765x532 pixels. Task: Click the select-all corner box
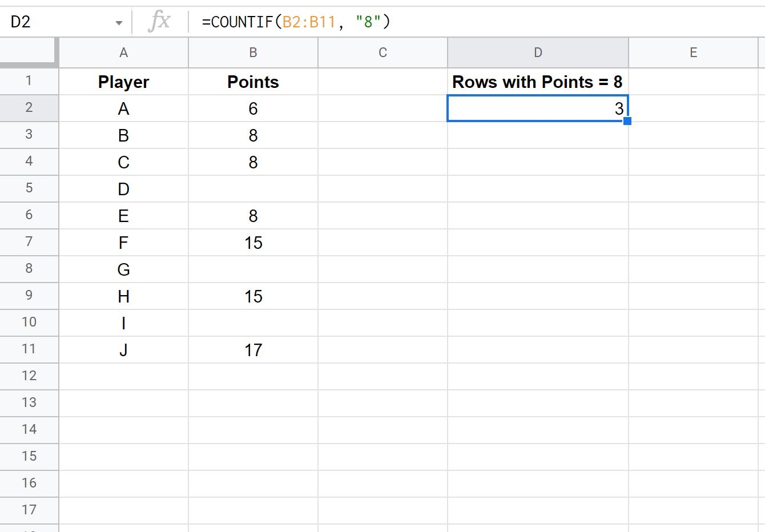tap(29, 53)
